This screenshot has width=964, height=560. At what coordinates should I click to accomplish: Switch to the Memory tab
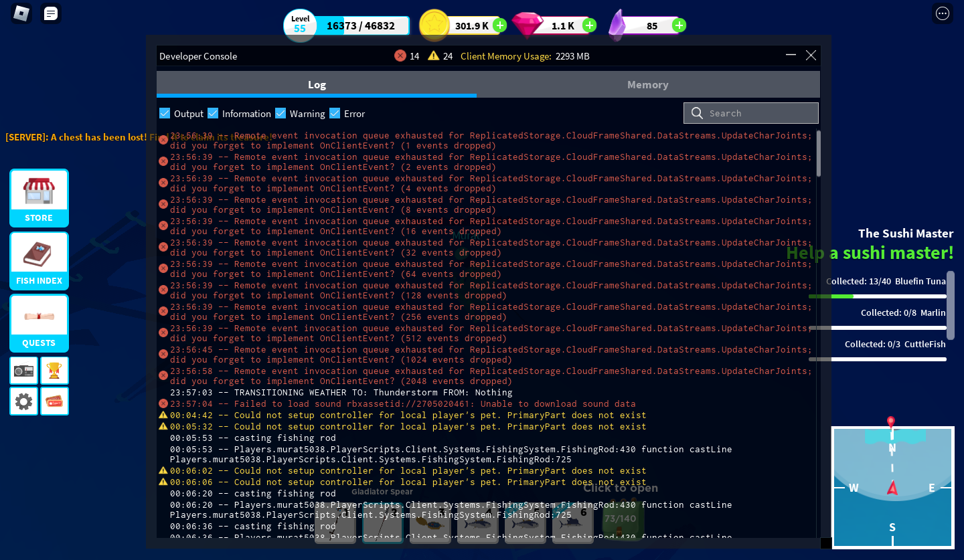[648, 84]
